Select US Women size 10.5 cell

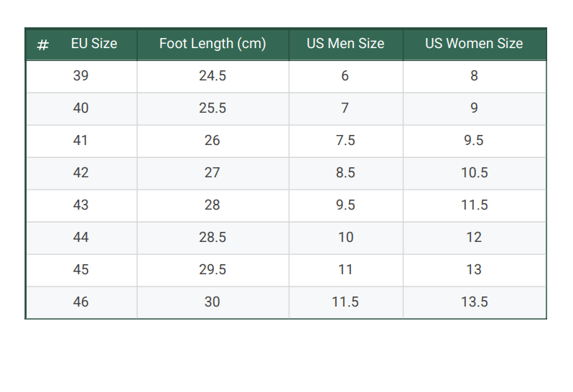click(x=475, y=173)
